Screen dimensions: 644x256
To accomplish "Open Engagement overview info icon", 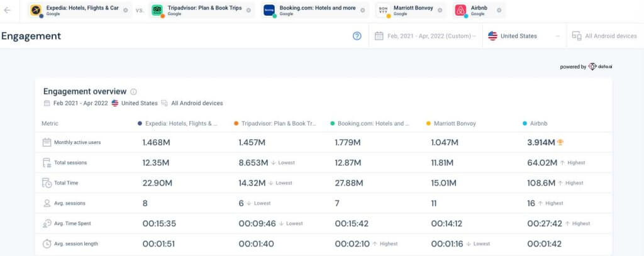I will [x=133, y=92].
